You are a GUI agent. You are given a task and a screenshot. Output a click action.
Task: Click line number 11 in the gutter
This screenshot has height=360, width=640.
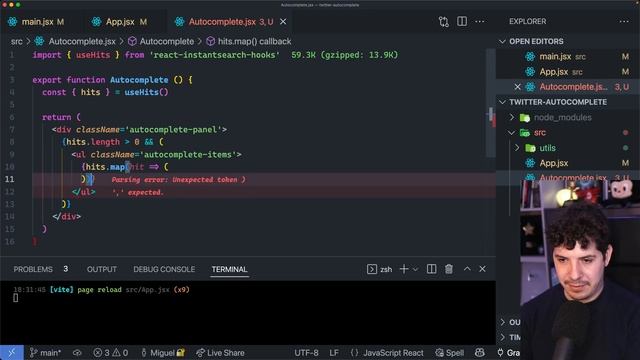click(9, 179)
